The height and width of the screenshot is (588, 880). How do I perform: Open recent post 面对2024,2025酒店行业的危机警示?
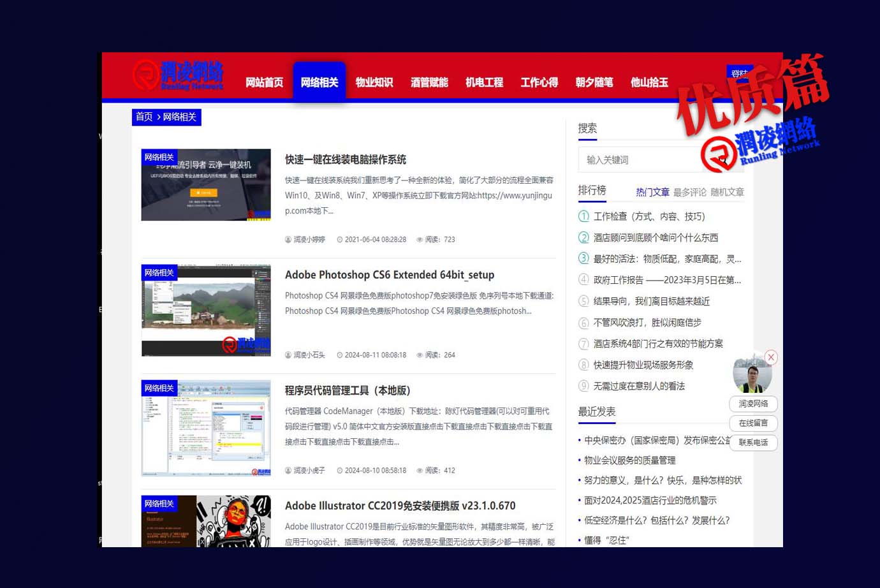click(x=650, y=501)
